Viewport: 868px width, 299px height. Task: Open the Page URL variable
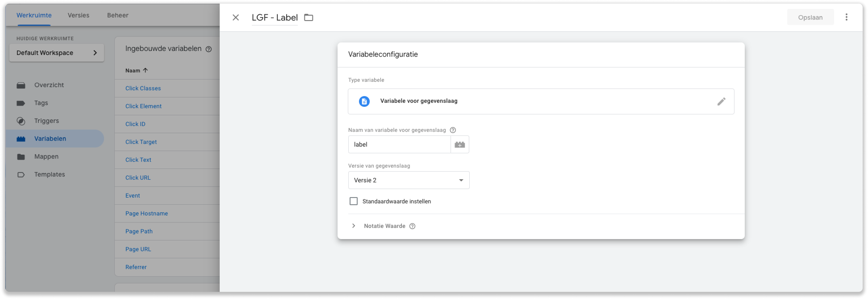[138, 249]
